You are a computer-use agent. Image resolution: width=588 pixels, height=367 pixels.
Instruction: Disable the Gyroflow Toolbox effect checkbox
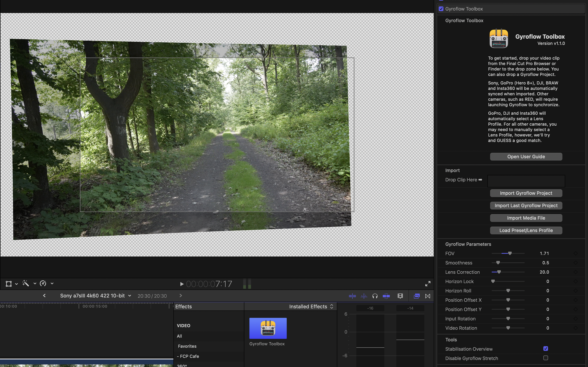tap(441, 9)
